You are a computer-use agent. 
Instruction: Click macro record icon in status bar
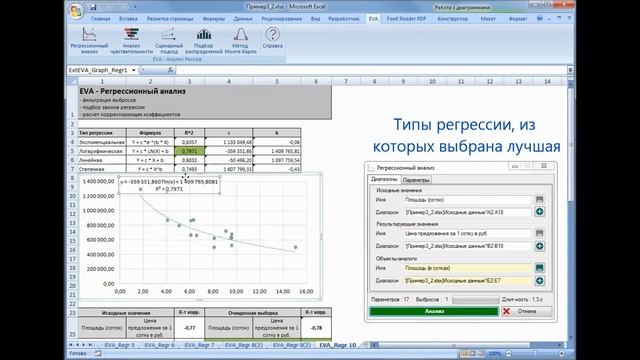click(x=98, y=353)
